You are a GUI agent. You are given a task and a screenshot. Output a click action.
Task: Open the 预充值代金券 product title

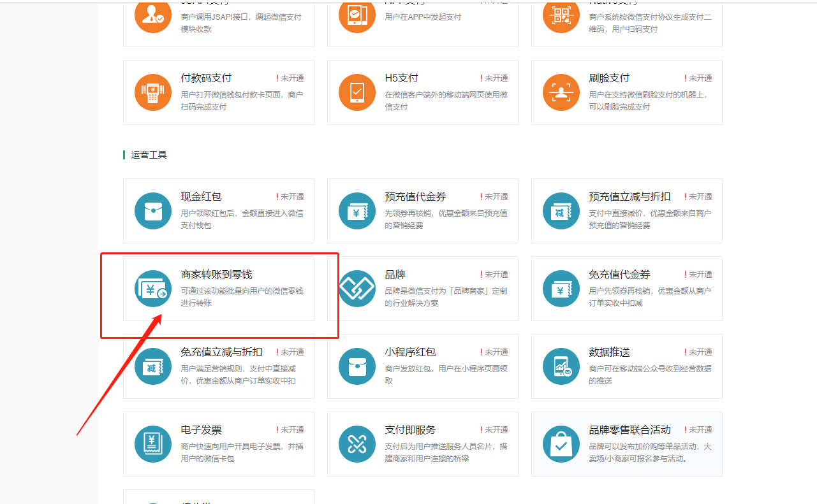[415, 197]
